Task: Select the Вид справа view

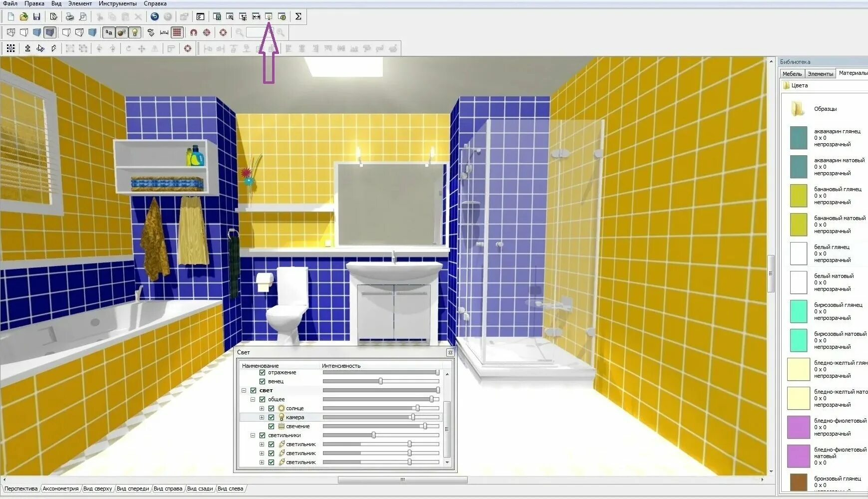Action: (168, 489)
